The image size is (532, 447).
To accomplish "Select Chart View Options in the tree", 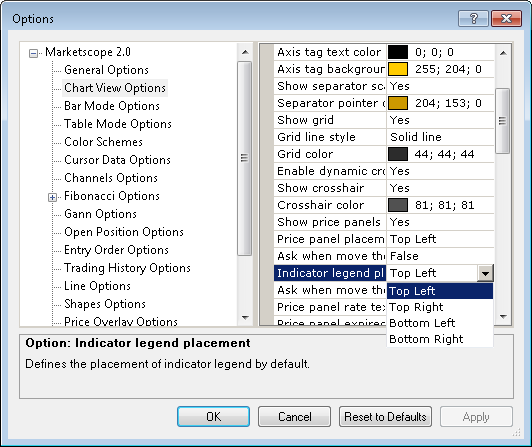I will [x=115, y=88].
